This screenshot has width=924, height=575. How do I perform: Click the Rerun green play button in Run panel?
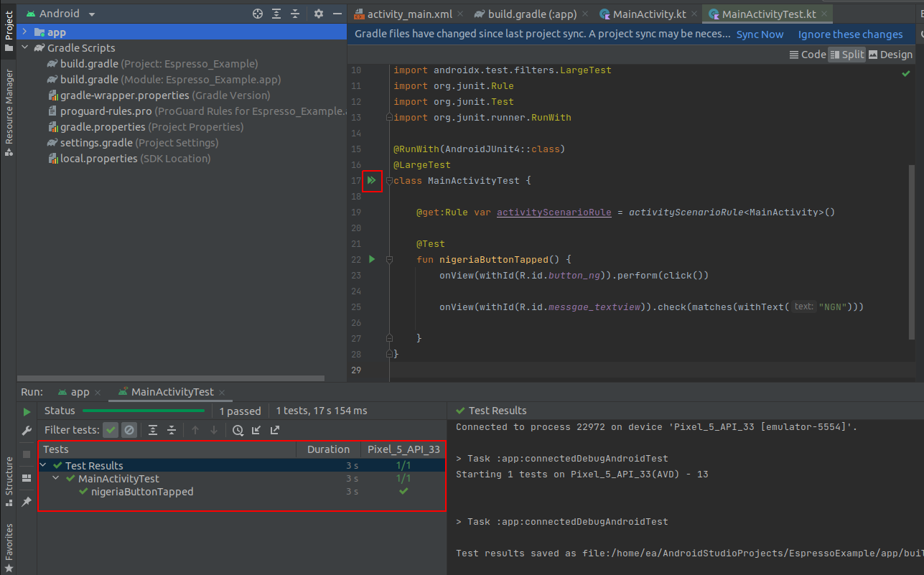[27, 412]
